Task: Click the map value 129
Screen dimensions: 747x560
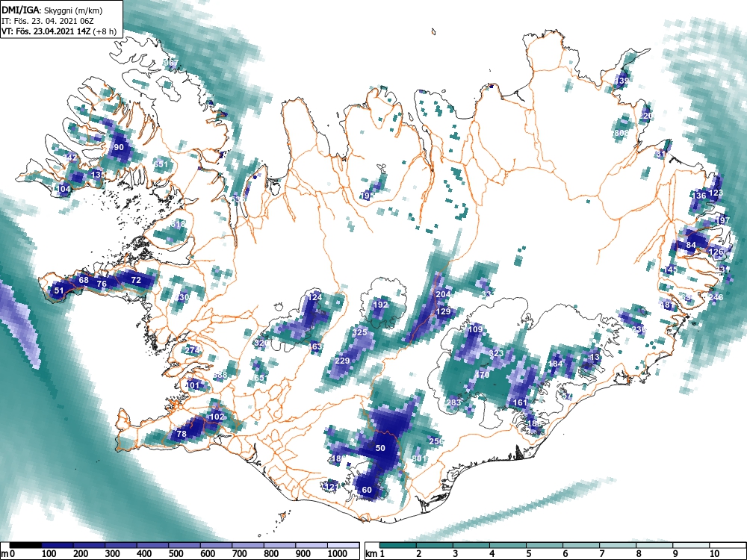Action: coord(443,311)
